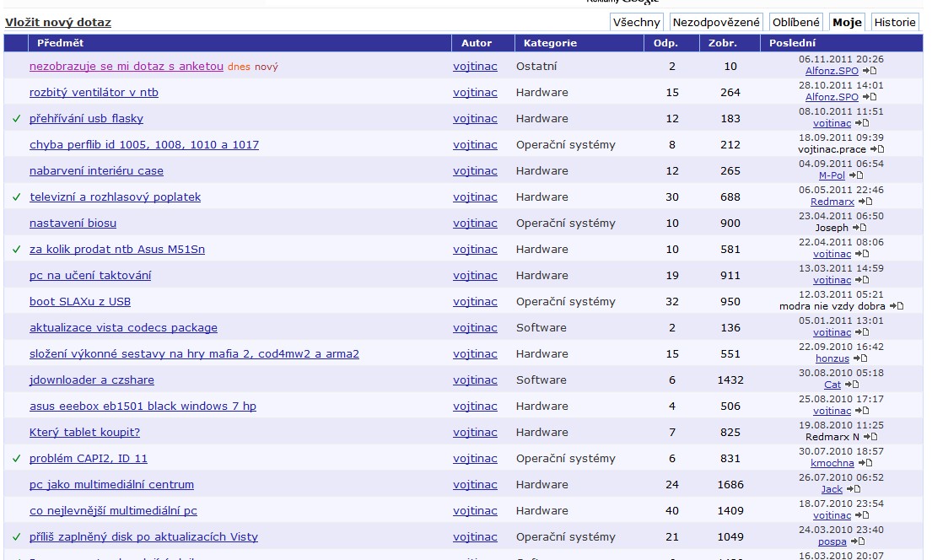Open thread pc jako multimediální centrum
Screen dimensions: 932x560
[111, 485]
